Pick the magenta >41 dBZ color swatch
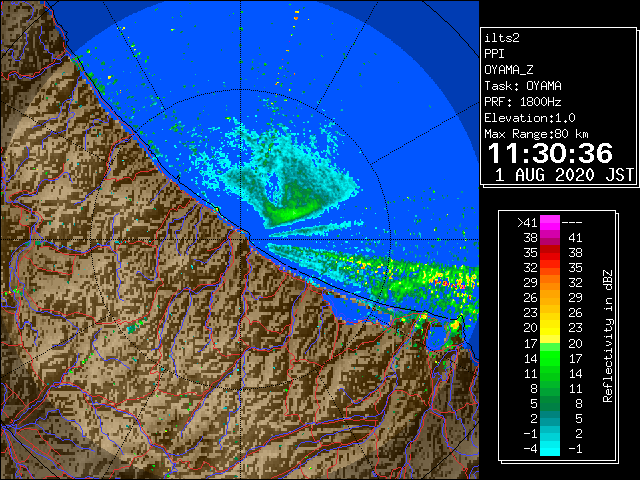640x480 pixels. (550, 223)
